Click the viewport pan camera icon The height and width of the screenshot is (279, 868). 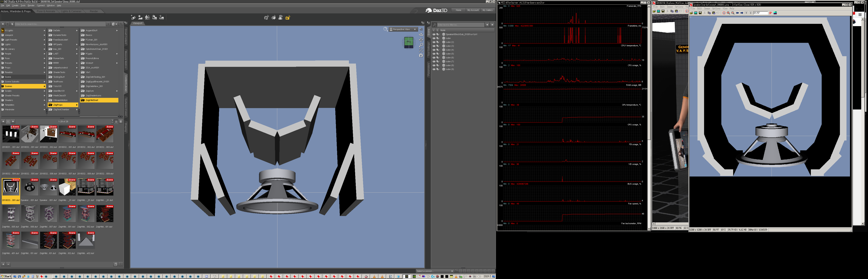point(421,40)
